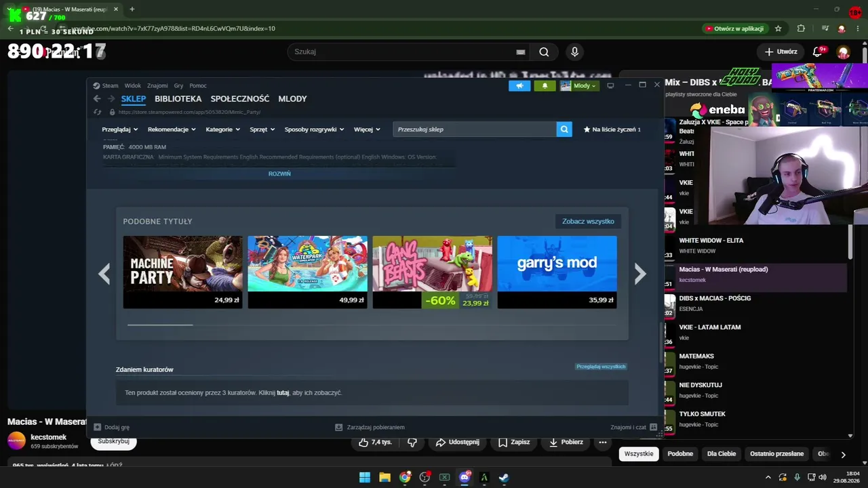Screen dimensions: 868x488
Task: Dislike the YouTube video
Action: click(x=412, y=442)
